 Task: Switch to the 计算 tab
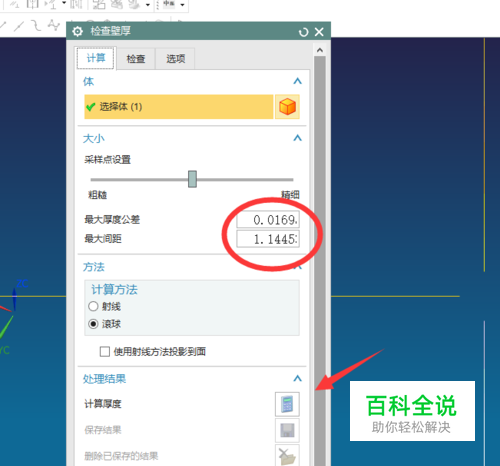(x=96, y=58)
